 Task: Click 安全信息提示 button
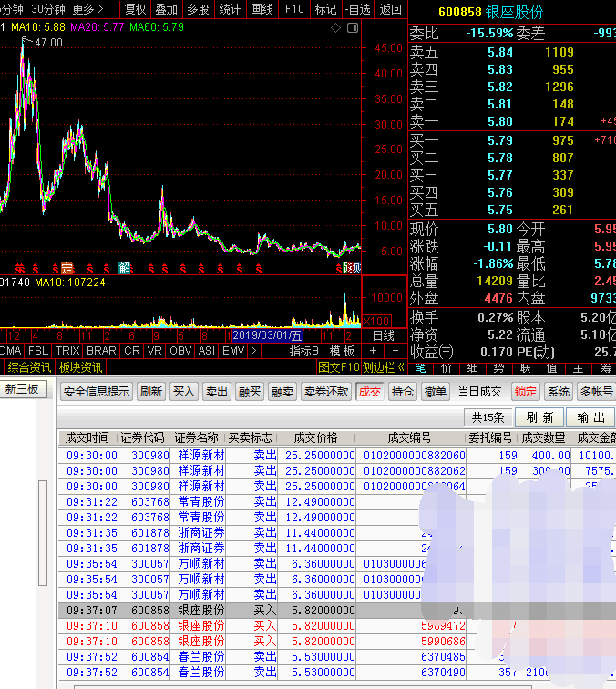tap(97, 392)
